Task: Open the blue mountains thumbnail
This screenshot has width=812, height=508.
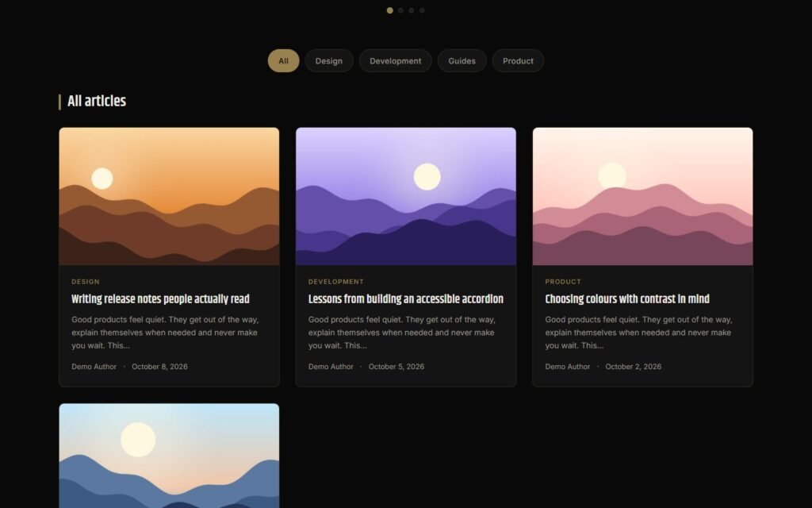Action: point(169,456)
